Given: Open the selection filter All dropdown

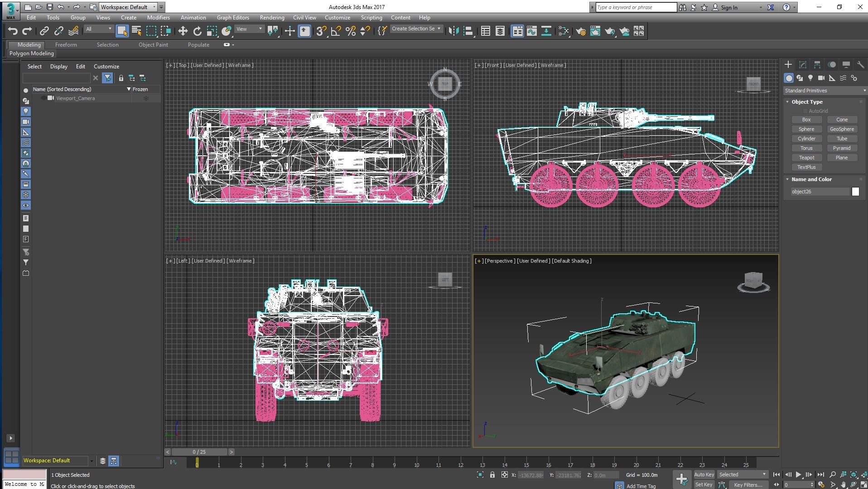Looking at the screenshot, I should tap(99, 29).
